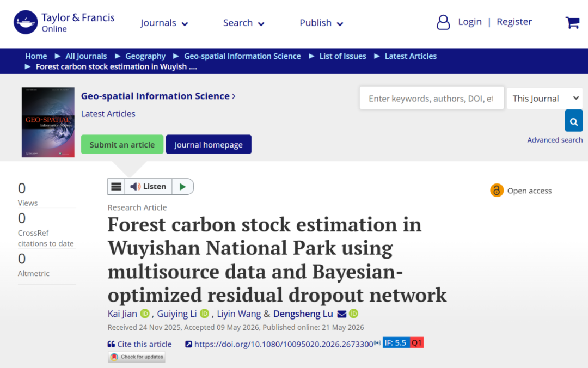
Task: Go to All Journals breadcrumb
Action: point(86,56)
